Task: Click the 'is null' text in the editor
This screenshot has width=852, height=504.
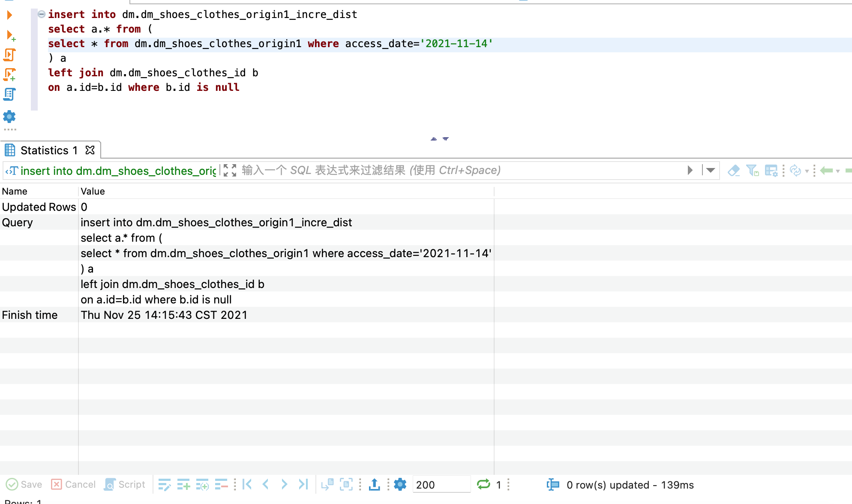Action: tap(218, 87)
